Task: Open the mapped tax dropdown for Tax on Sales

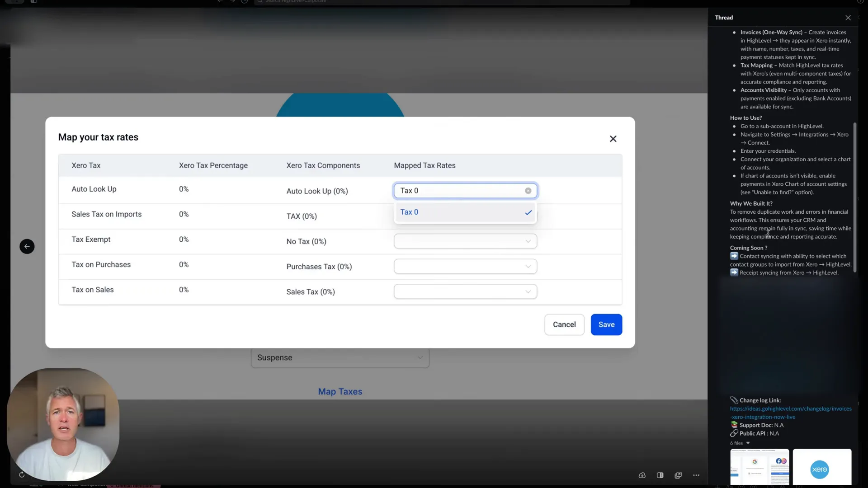Action: tap(465, 291)
